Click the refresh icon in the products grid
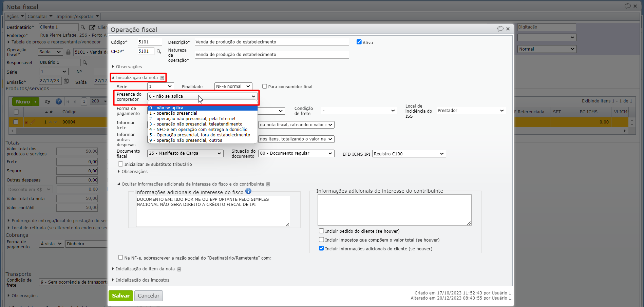 tap(48, 101)
